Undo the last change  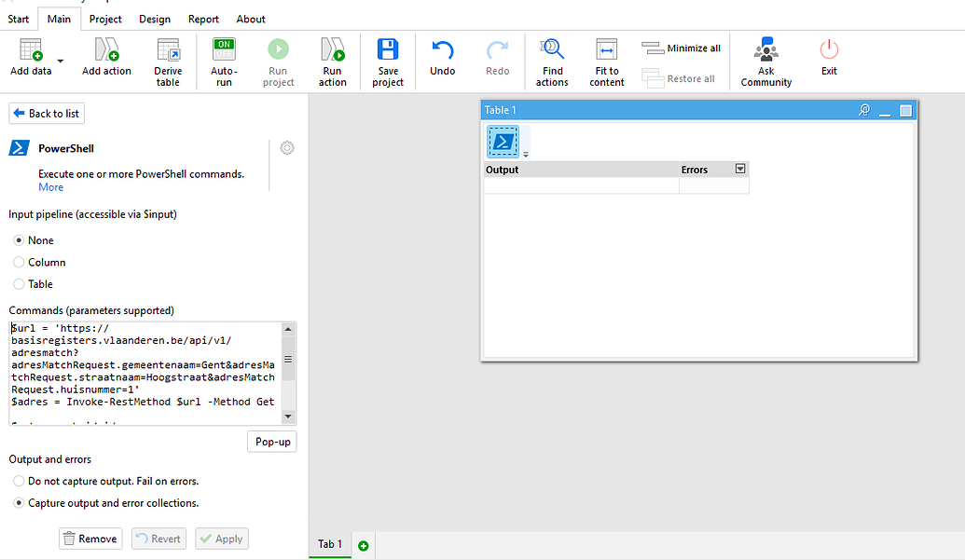[x=443, y=57]
